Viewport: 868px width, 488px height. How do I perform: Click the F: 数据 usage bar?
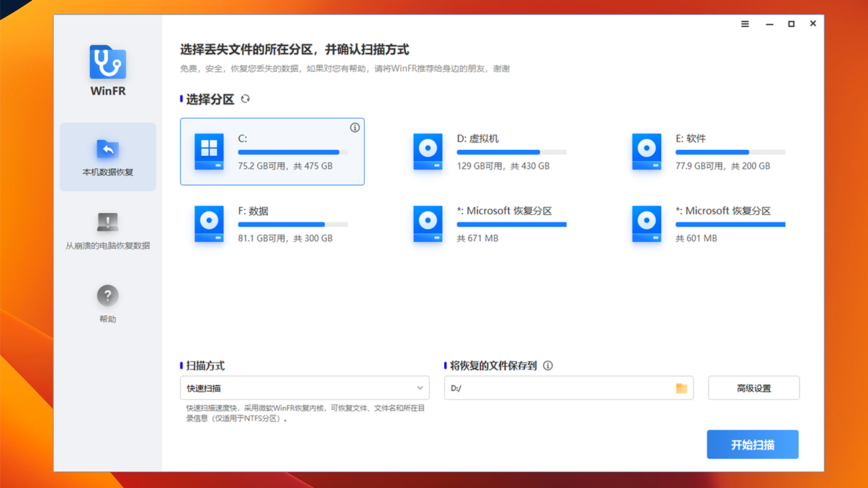coord(293,224)
